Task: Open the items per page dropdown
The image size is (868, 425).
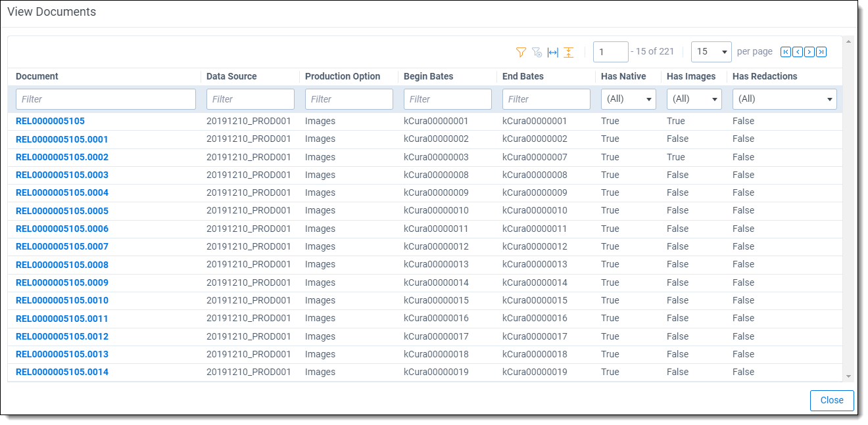Action: tap(711, 52)
